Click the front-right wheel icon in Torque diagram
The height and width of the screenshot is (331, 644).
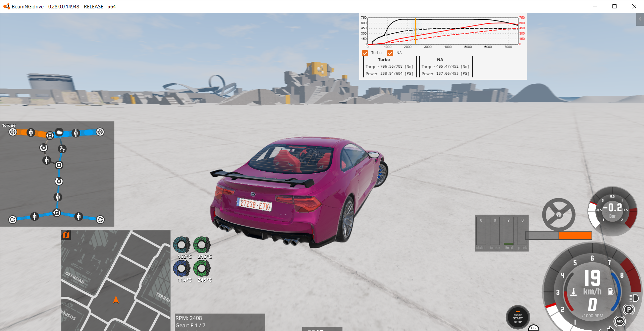tap(100, 132)
